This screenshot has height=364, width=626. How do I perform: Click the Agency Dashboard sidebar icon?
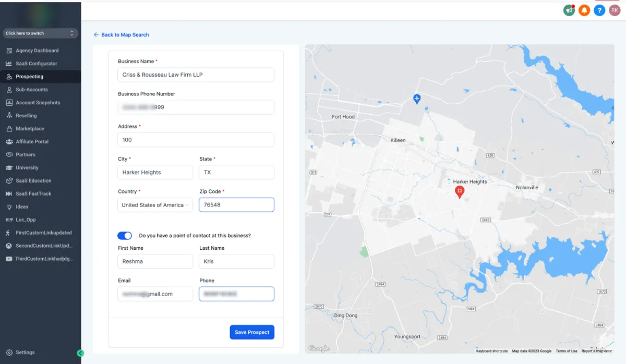click(9, 51)
